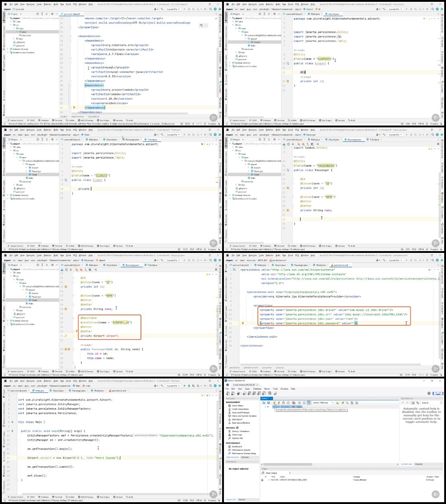Screen dimensions: 446x504
Task: Open Performance Reports in Navigator
Action: 241,450
